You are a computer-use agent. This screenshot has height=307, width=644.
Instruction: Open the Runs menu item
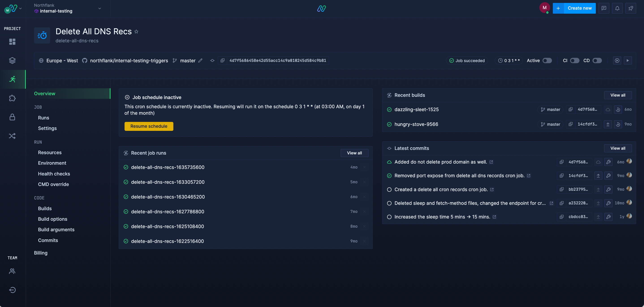(43, 118)
